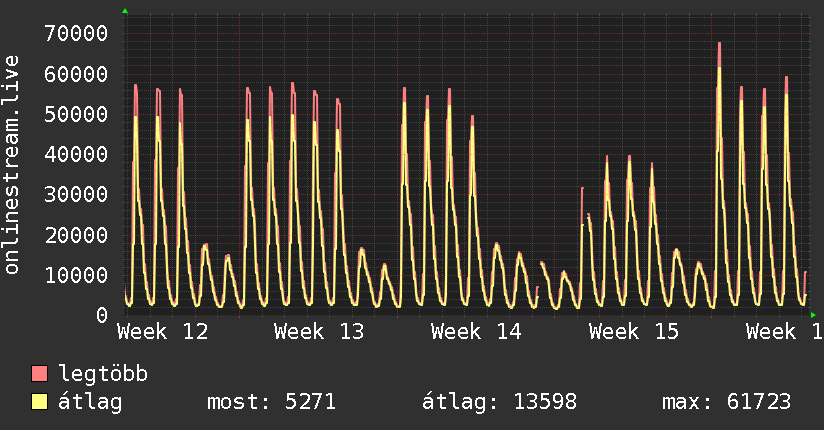
Task: Click the most: 5271 value
Action: (271, 402)
